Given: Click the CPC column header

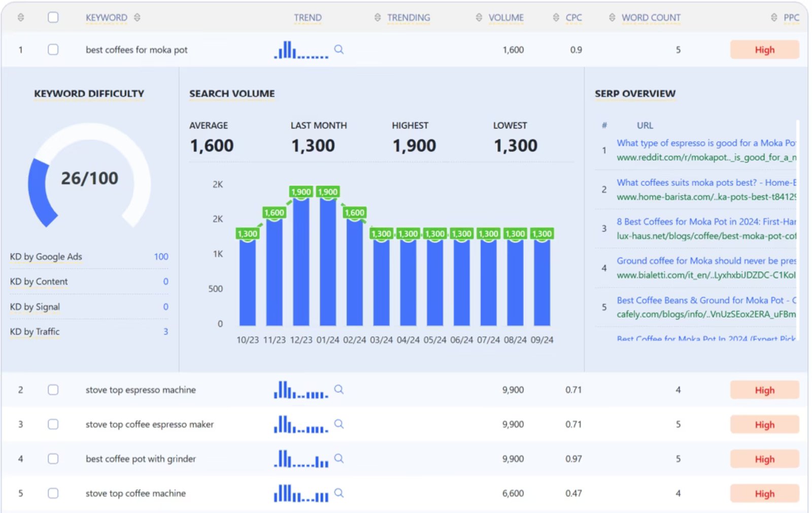Looking at the screenshot, I should [573, 17].
